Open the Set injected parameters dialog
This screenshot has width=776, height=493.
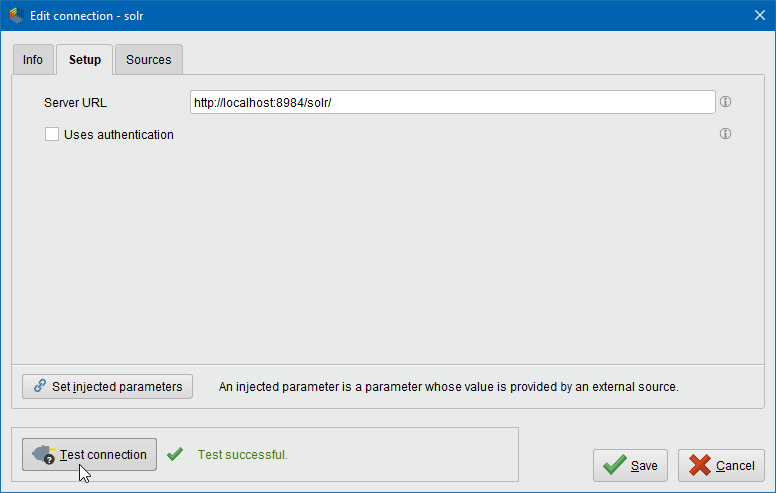[108, 386]
